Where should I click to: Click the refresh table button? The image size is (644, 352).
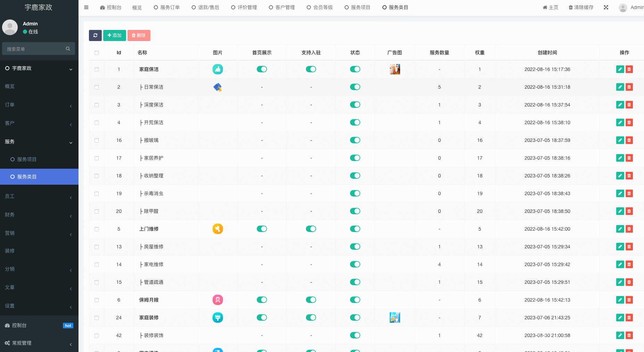tap(95, 35)
